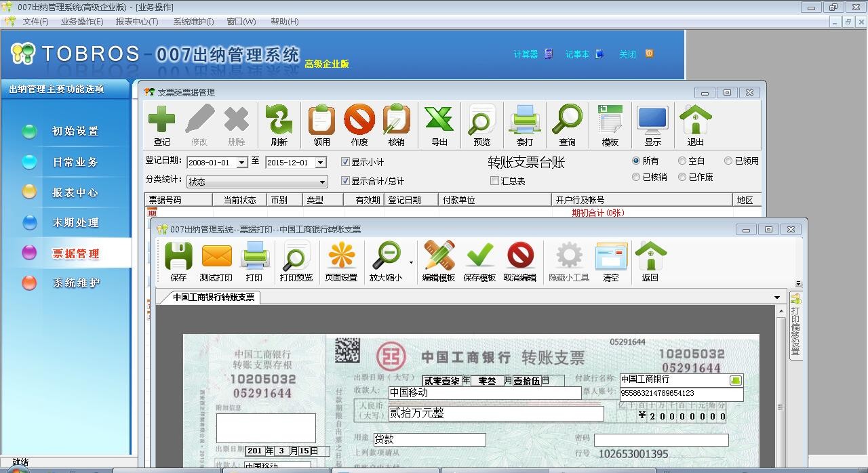Screen dimensions: 868x473
Task: Select the 所有 radio button
Action: [636, 161]
